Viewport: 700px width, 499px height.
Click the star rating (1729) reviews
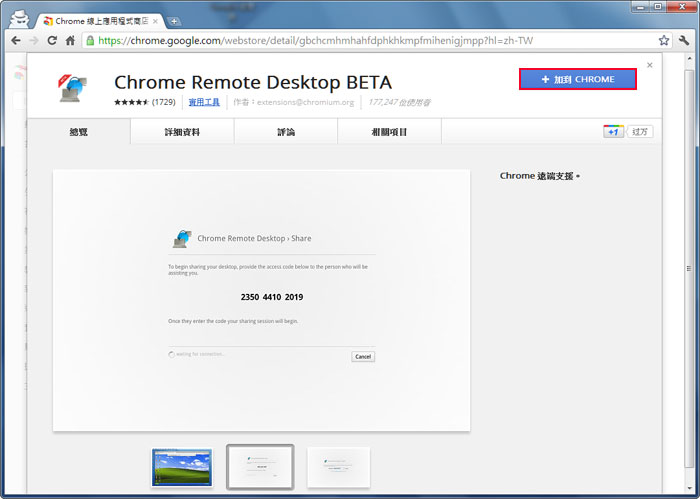145,102
